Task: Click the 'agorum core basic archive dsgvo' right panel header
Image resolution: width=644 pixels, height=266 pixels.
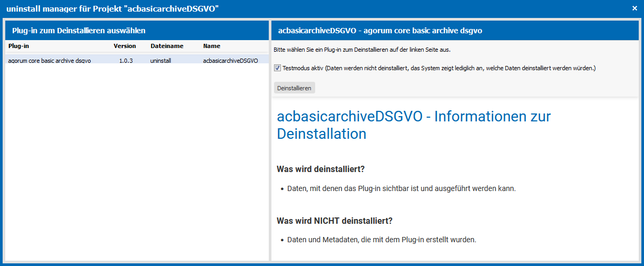Action: click(454, 31)
